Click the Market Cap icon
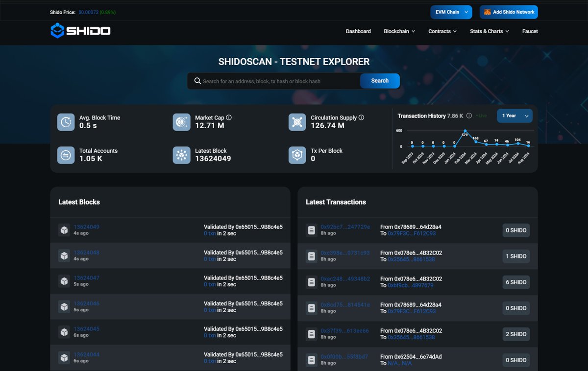The width and height of the screenshot is (588, 371). 181,122
